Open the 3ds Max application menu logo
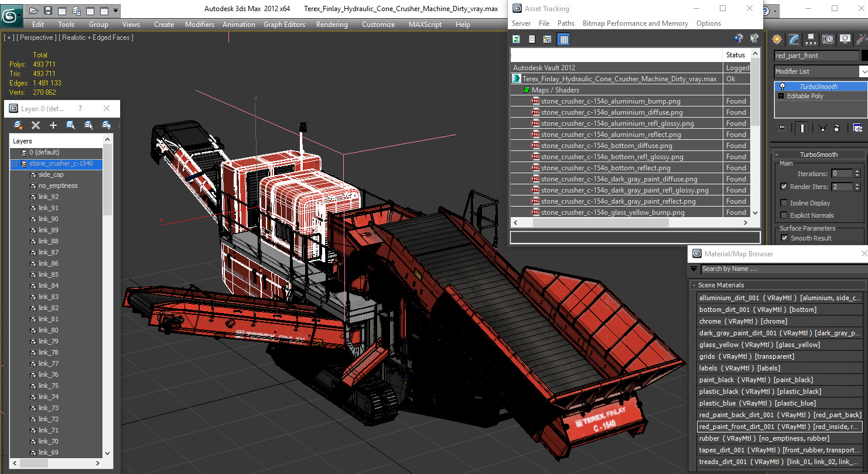 pos(12,15)
